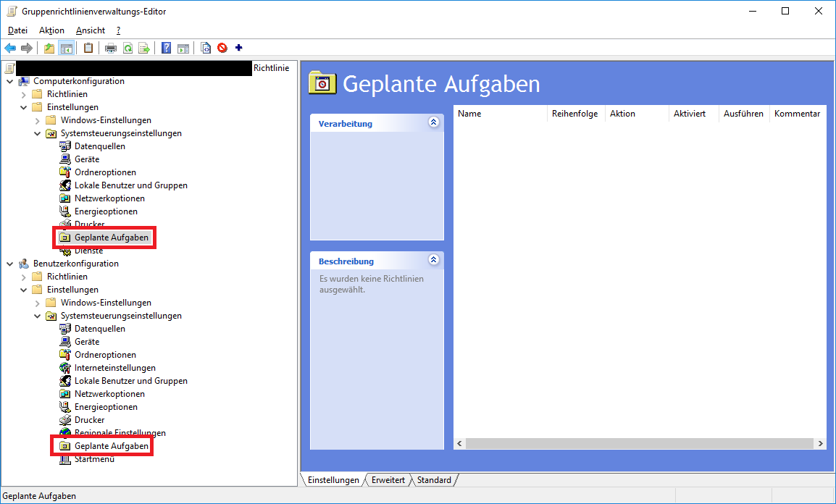Collapse the Verarbeitung panel
836x504 pixels.
pos(433,122)
